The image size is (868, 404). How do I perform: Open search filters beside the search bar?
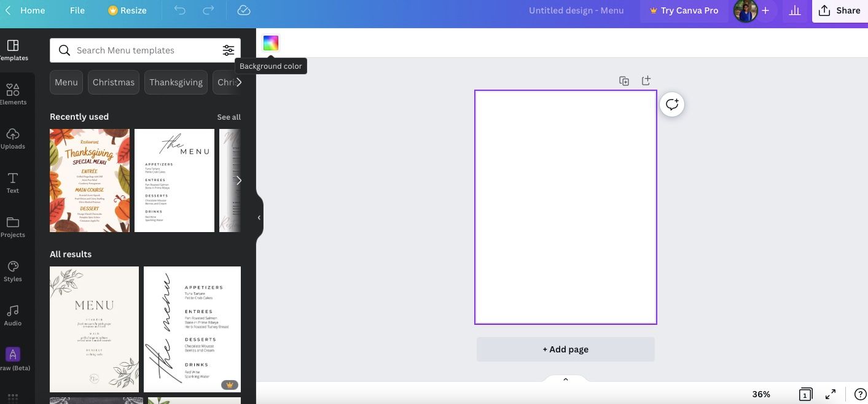(x=229, y=50)
